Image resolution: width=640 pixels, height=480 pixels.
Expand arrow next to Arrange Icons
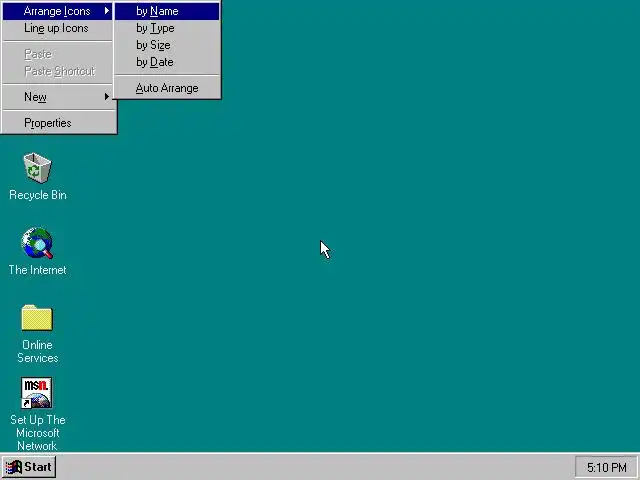click(107, 11)
